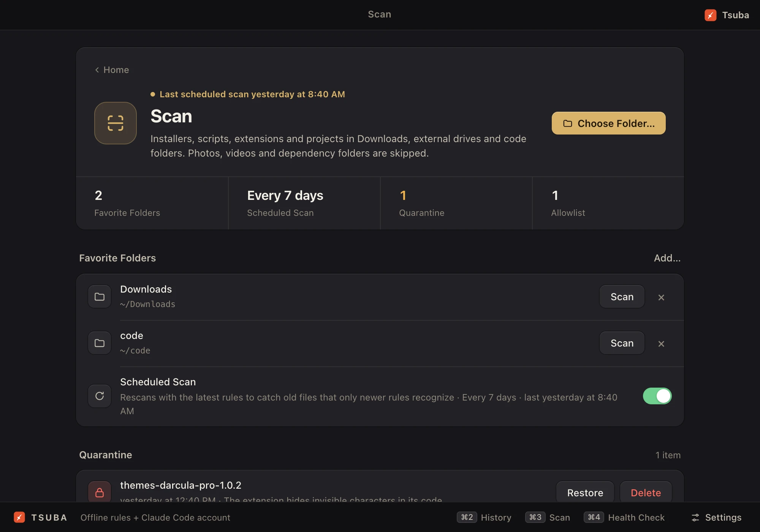Viewport: 760px width, 532px height.
Task: View the Quarantine count card
Action: pyautogui.click(x=456, y=203)
